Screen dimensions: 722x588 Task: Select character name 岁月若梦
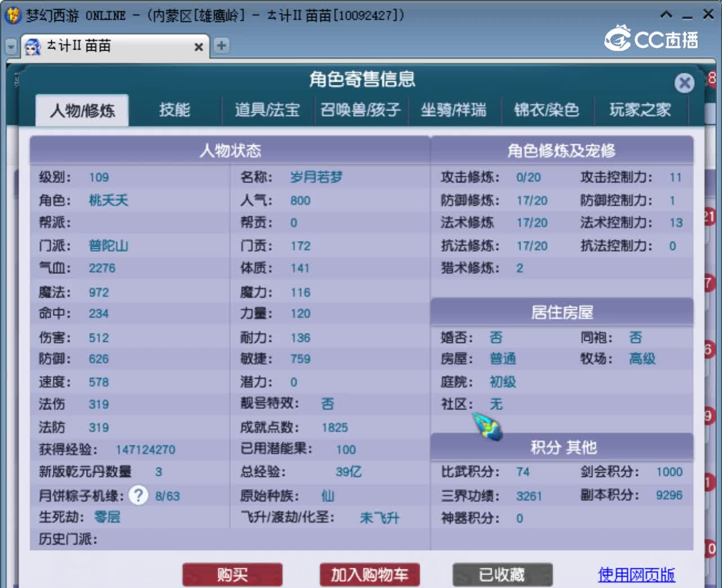coord(316,177)
